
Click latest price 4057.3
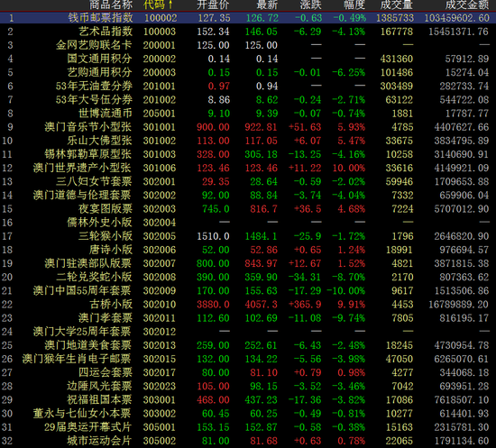click(261, 305)
